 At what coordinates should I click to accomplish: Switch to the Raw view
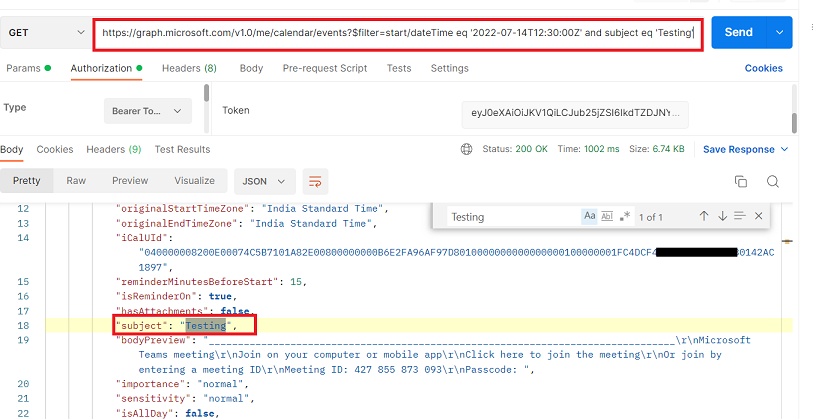click(x=76, y=181)
